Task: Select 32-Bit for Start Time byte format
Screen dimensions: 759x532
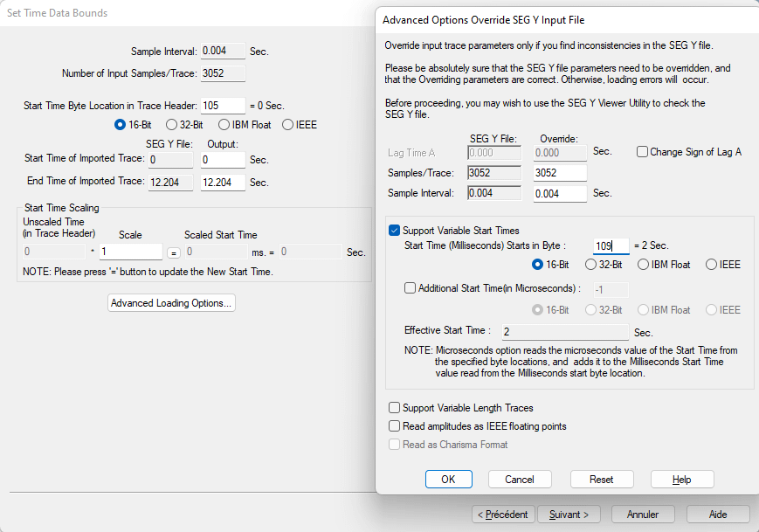Action: [x=591, y=265]
